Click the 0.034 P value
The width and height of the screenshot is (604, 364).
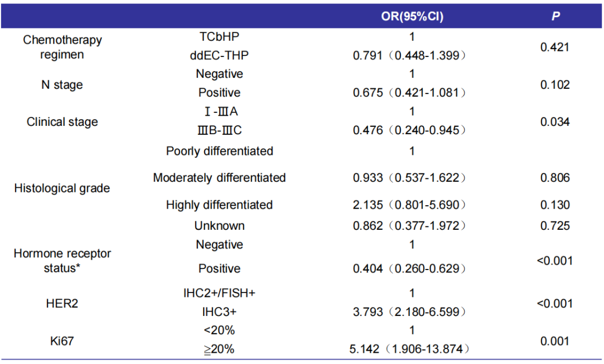(x=555, y=122)
